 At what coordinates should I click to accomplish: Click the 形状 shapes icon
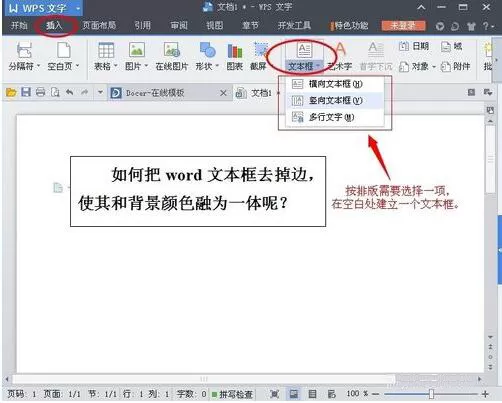tap(207, 50)
